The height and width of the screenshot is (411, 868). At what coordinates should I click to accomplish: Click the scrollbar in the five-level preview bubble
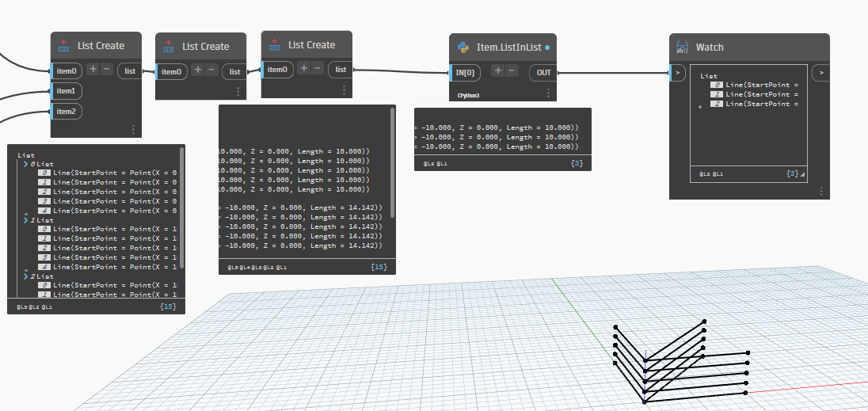point(393,162)
